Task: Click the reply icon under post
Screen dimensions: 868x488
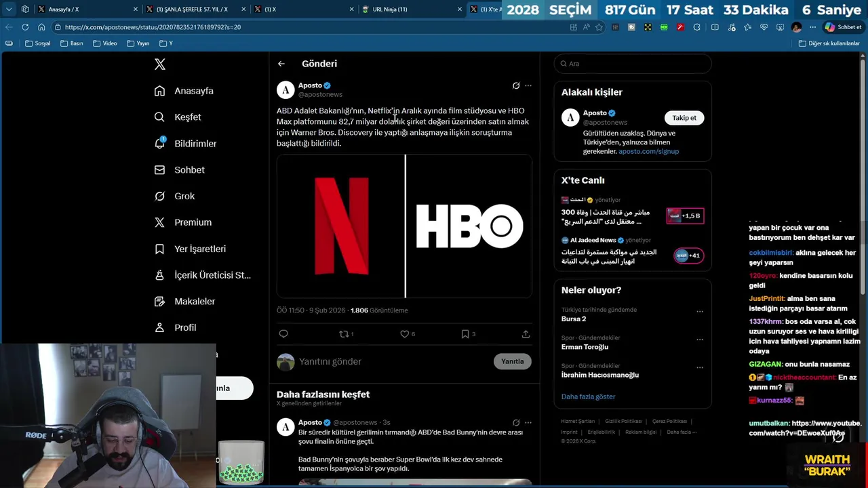Action: coord(283,333)
